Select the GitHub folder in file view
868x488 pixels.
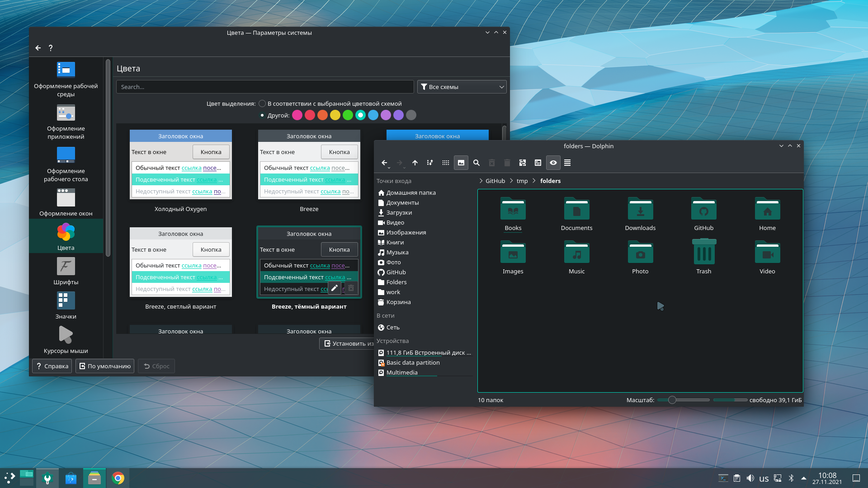(x=704, y=214)
